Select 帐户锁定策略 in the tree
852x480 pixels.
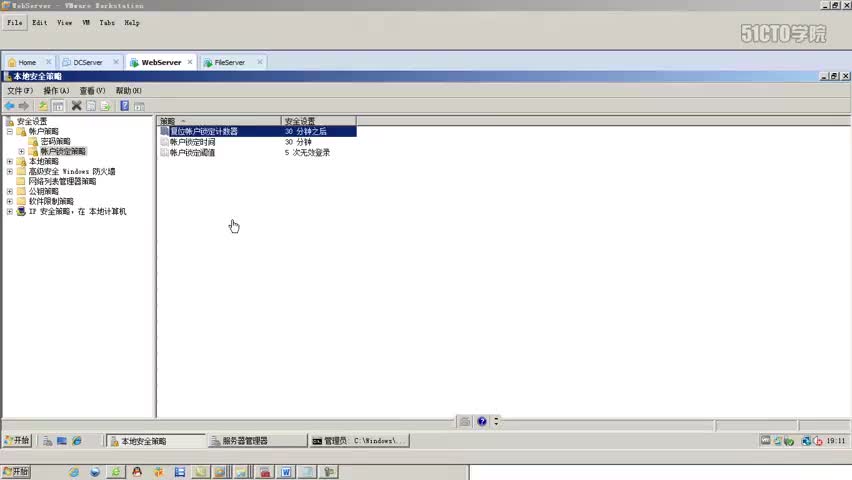click(x=63, y=152)
